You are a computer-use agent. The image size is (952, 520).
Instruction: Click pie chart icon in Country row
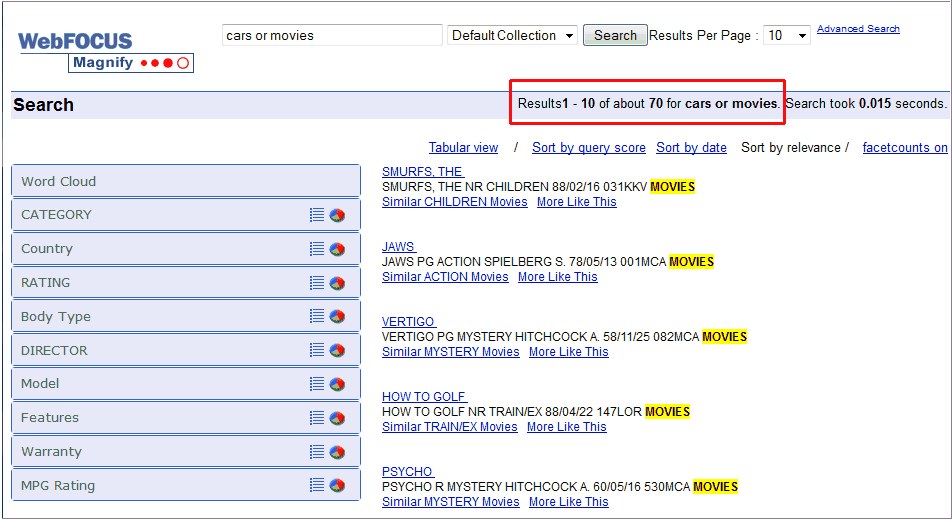338,249
